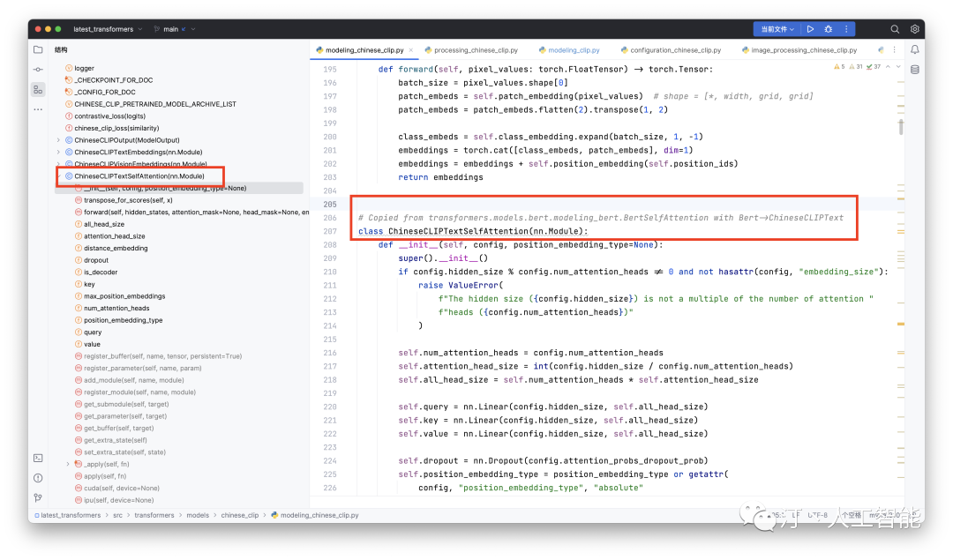Select max_position_embeddings field
This screenshot has height=560, width=953.
click(124, 296)
